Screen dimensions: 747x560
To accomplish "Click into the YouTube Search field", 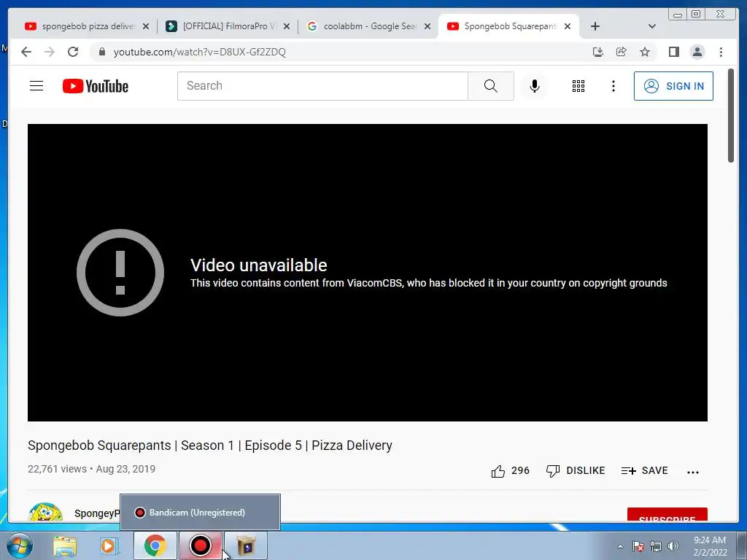I will point(322,86).
